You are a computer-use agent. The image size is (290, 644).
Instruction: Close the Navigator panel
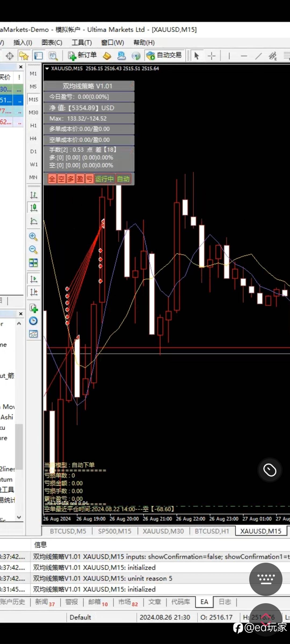21,314
